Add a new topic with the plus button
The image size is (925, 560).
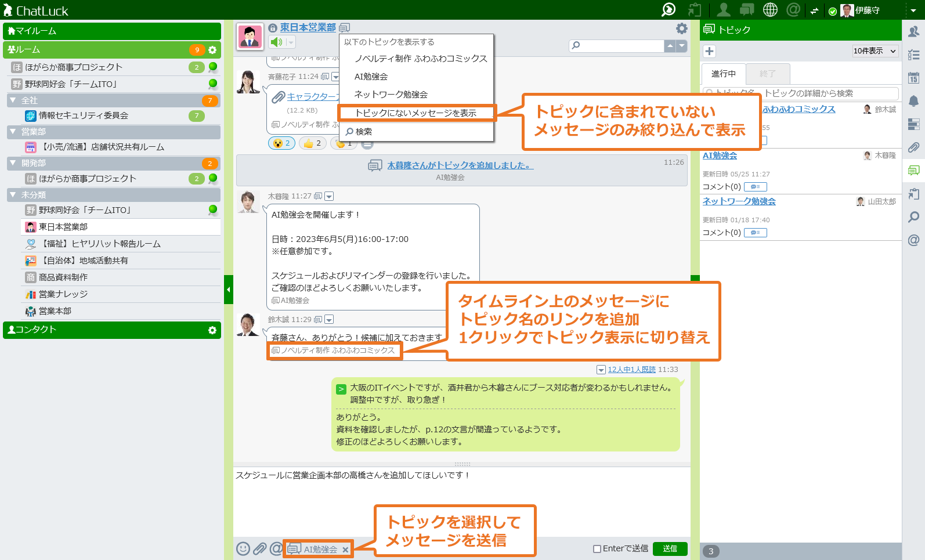tap(709, 51)
